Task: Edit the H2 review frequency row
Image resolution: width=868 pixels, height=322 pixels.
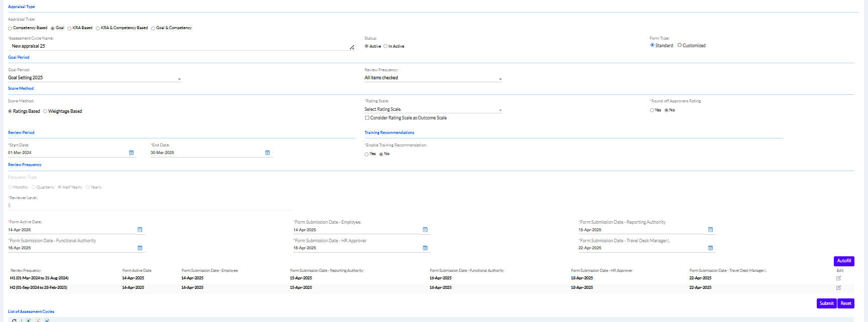Action: pos(838,288)
